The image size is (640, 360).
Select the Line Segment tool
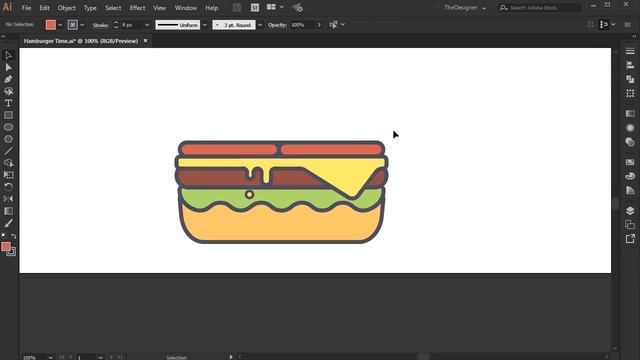[x=8, y=151]
